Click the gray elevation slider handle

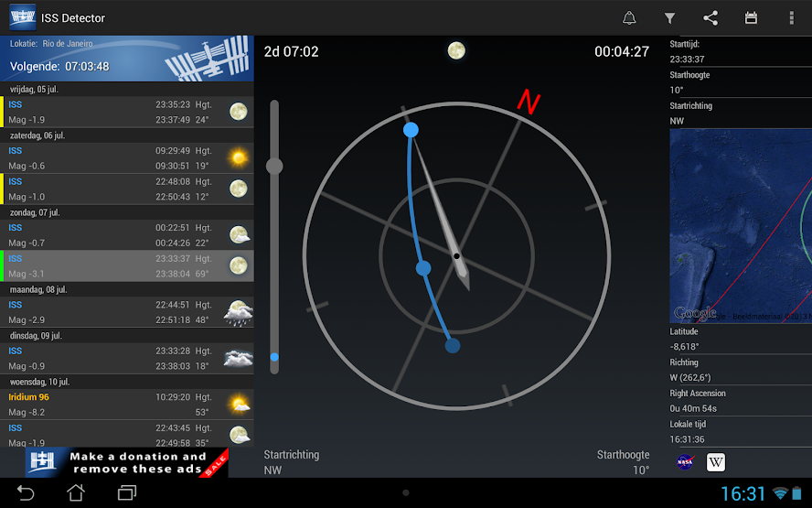274,167
